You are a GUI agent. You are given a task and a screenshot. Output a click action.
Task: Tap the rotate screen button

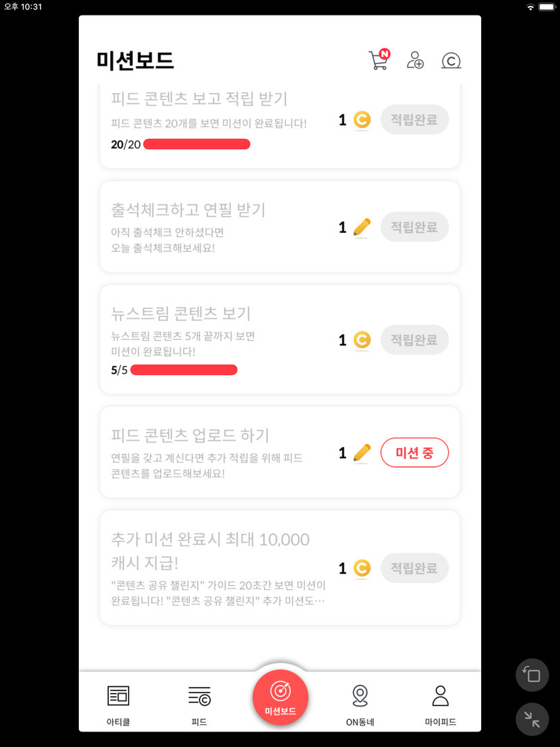[x=532, y=675]
